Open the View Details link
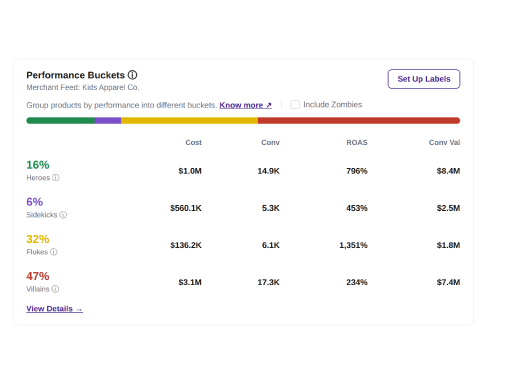Viewport: 512px width, 384px height. [x=54, y=309]
